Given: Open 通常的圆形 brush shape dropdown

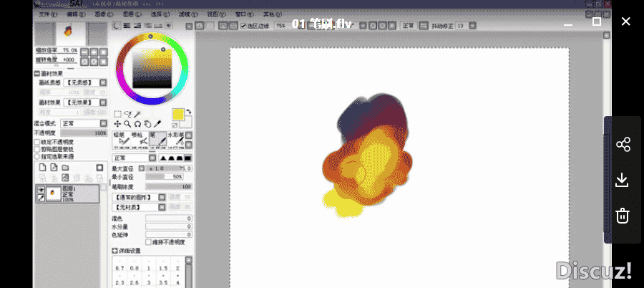Looking at the screenshot, I should pos(162,198).
